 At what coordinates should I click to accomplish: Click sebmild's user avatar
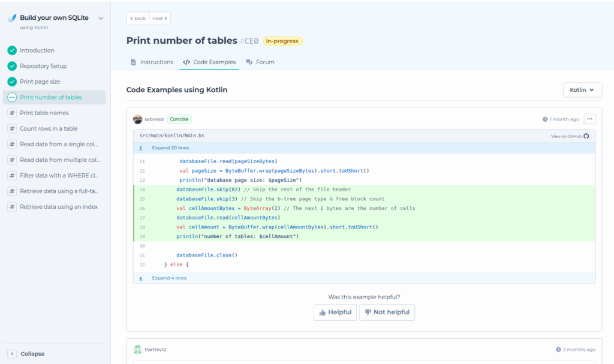point(137,119)
